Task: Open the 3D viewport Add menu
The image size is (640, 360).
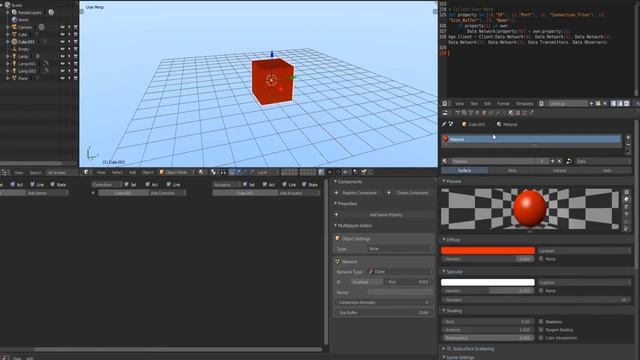Action: 133,172
